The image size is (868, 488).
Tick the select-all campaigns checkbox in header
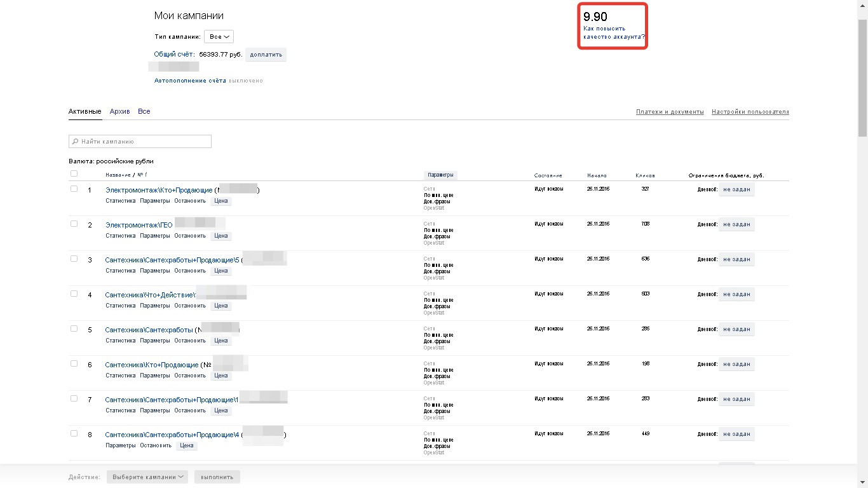(x=74, y=173)
